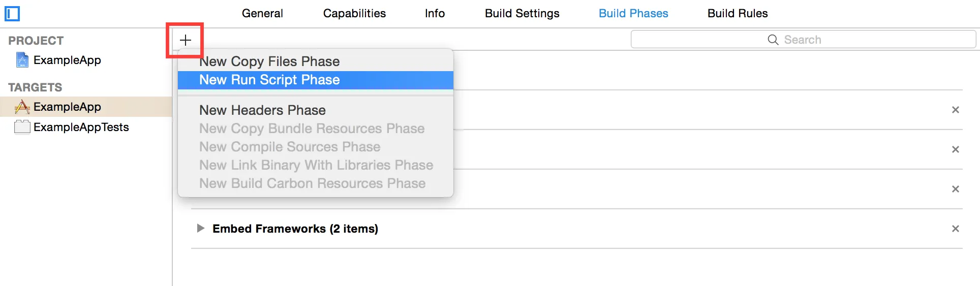Viewport: 980px width, 286px height.
Task: Select New Copy Files Phase
Action: pyautogui.click(x=269, y=61)
